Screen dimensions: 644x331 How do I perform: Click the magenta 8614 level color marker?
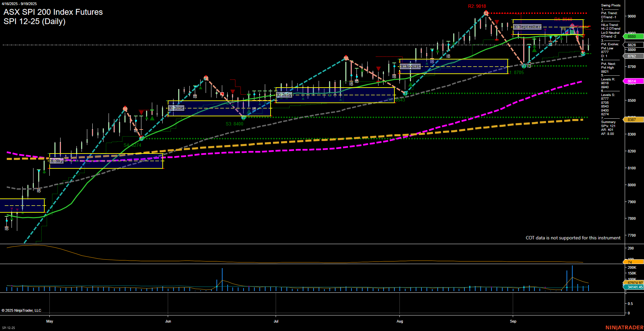coord(633,81)
